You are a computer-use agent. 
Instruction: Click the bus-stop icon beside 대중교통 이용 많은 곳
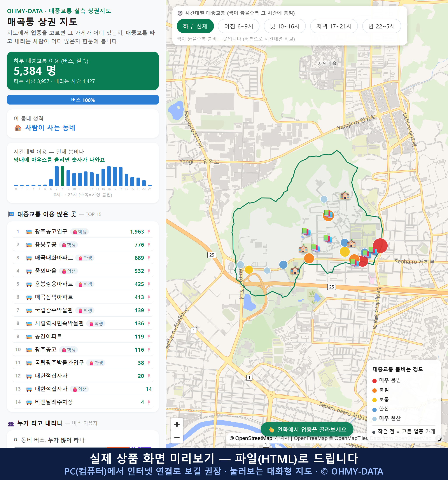tap(11, 214)
